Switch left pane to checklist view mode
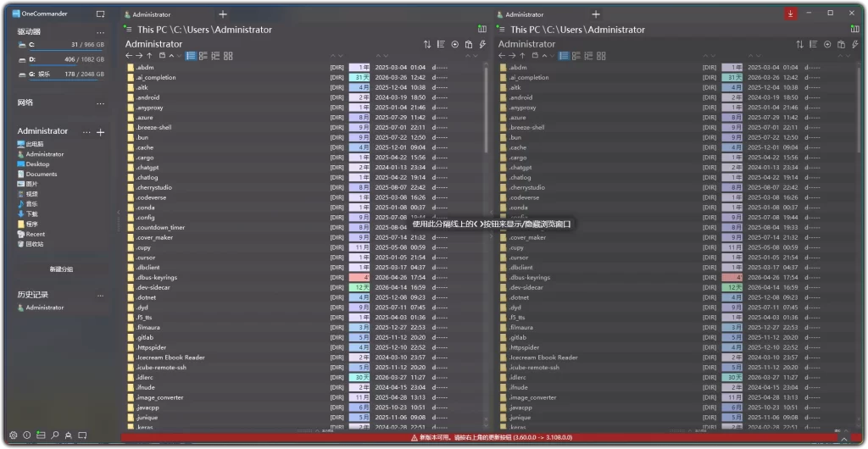The image size is (868, 449). coord(203,56)
